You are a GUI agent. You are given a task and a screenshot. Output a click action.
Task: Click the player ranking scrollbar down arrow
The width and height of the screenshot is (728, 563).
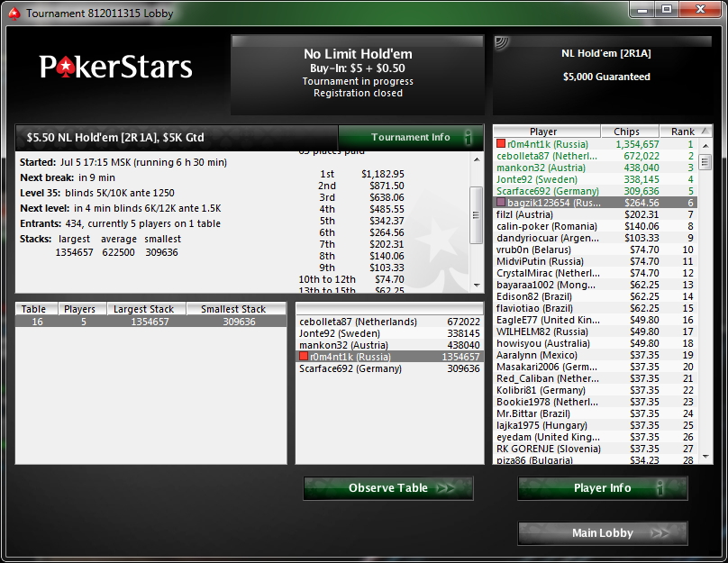pos(705,458)
